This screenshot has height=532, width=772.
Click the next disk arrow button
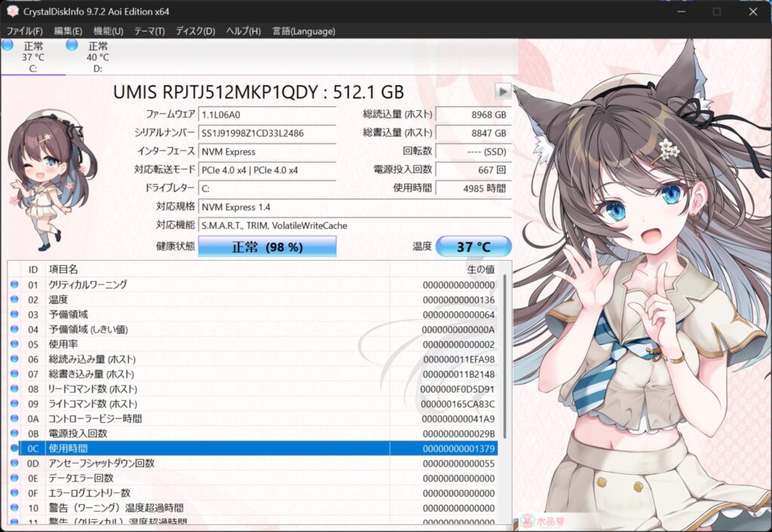(x=503, y=91)
